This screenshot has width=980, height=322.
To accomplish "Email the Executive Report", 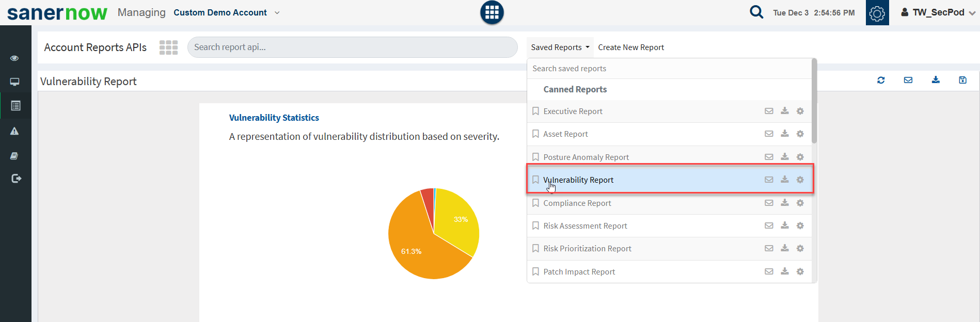I will coord(769,111).
